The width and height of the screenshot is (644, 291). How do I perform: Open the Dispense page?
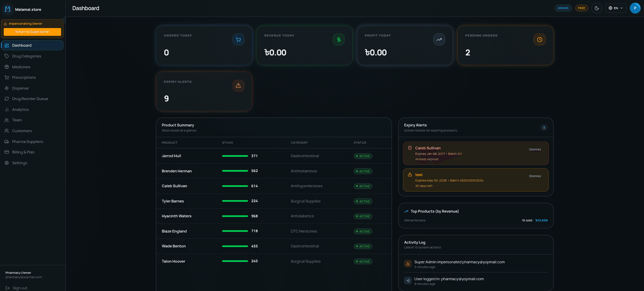pos(32,88)
